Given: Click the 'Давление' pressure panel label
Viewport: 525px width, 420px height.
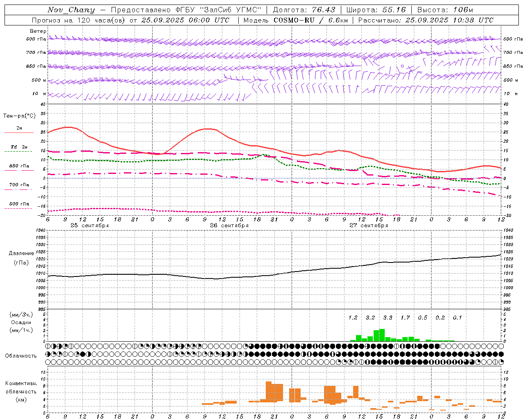Looking at the screenshot, I should coord(21,253).
